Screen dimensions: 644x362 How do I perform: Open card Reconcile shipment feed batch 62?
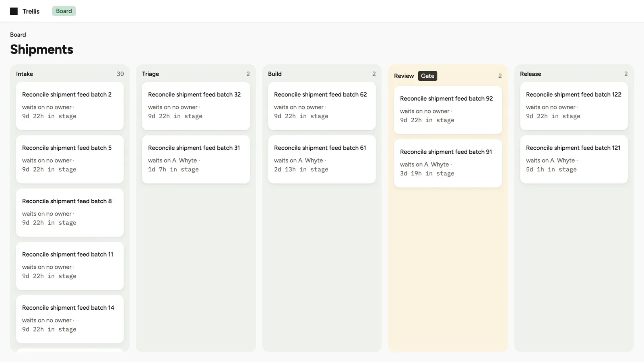click(322, 106)
